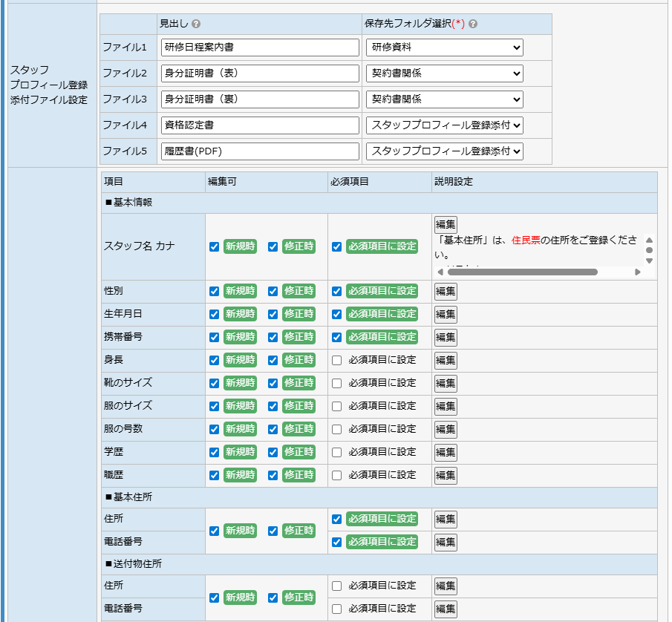Click help icon next to 保存先フォルダ選択 header
This screenshot has width=672, height=622.
[473, 24]
